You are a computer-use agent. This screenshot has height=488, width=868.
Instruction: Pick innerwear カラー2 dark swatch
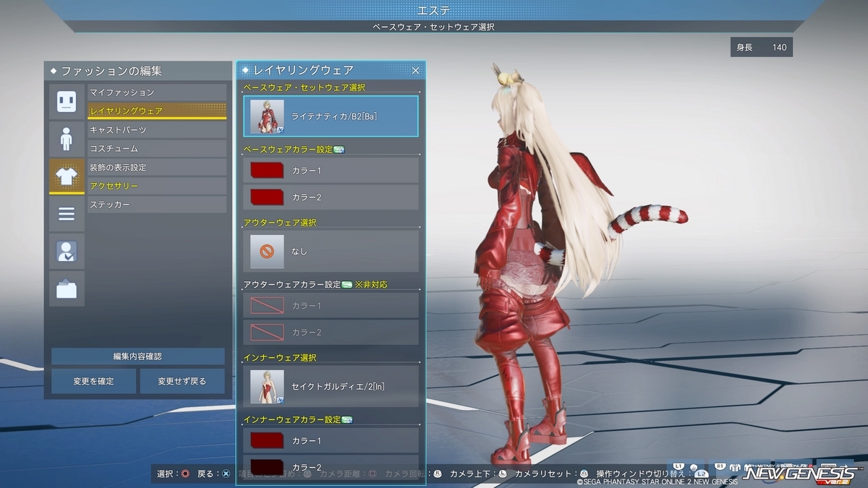[267, 466]
